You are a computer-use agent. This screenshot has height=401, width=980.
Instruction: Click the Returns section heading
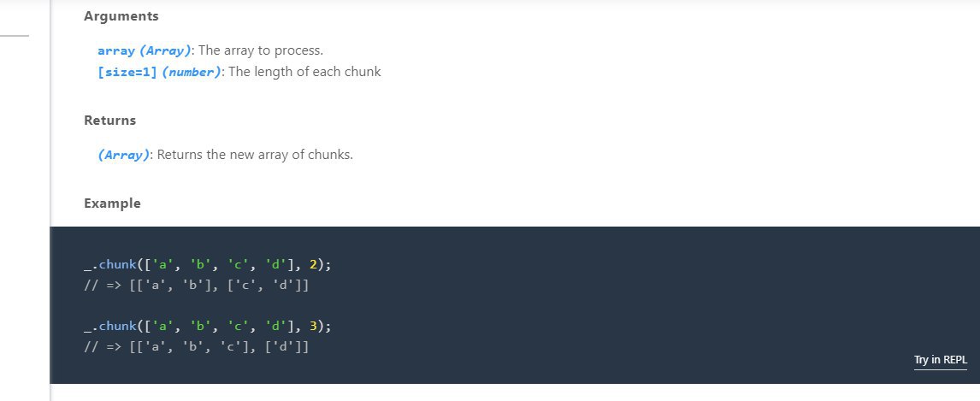[x=109, y=121]
